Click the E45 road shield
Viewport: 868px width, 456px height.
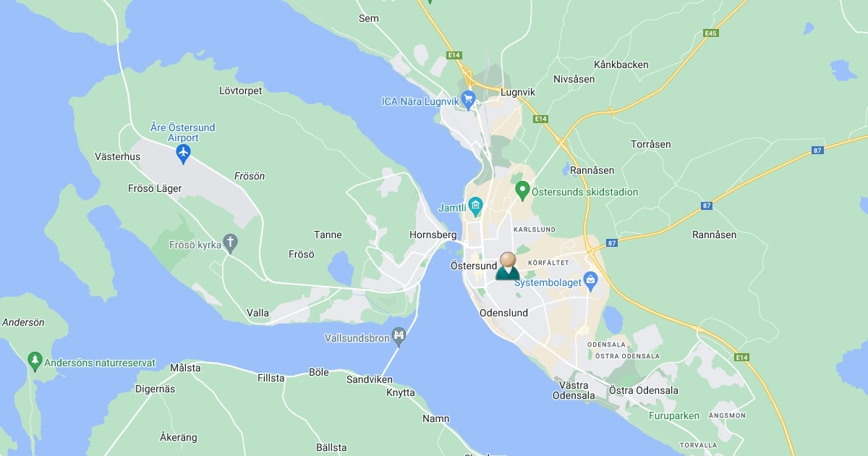pyautogui.click(x=711, y=33)
